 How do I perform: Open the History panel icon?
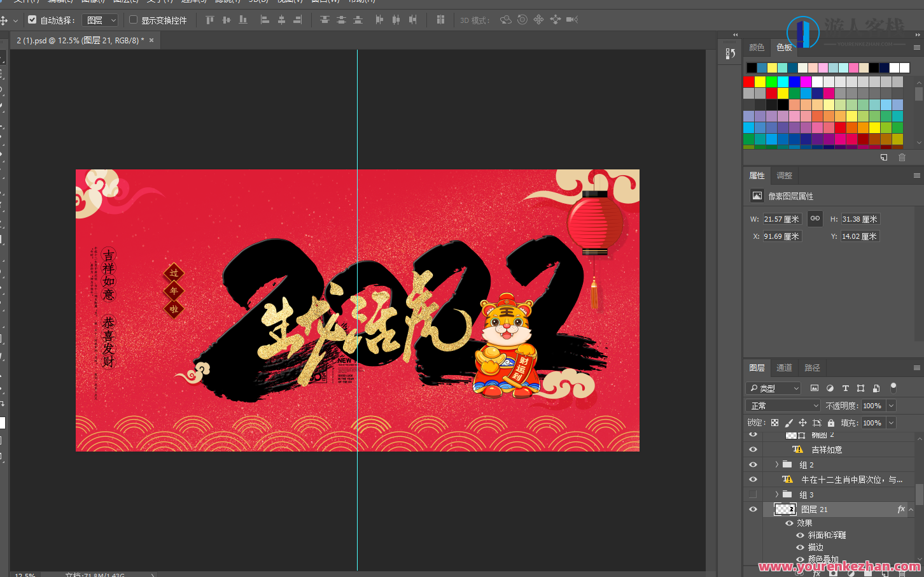point(730,54)
